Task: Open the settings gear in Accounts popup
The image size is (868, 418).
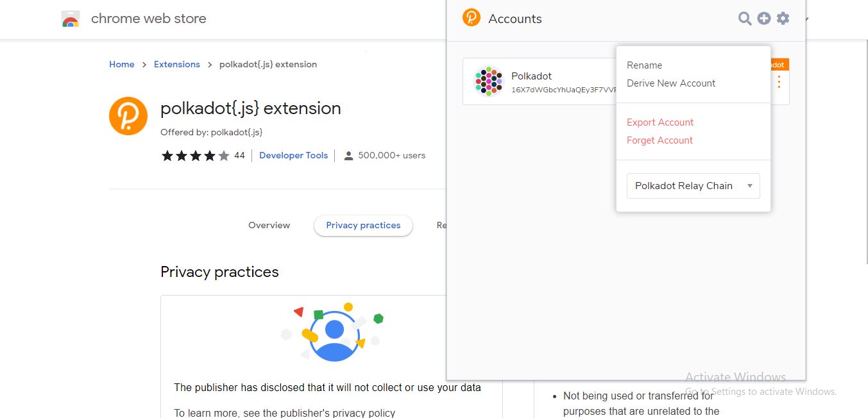Action: 783,19
